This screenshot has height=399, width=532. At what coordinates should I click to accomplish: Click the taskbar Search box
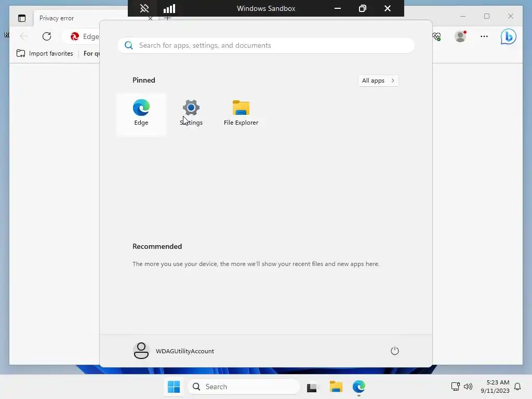tap(244, 387)
